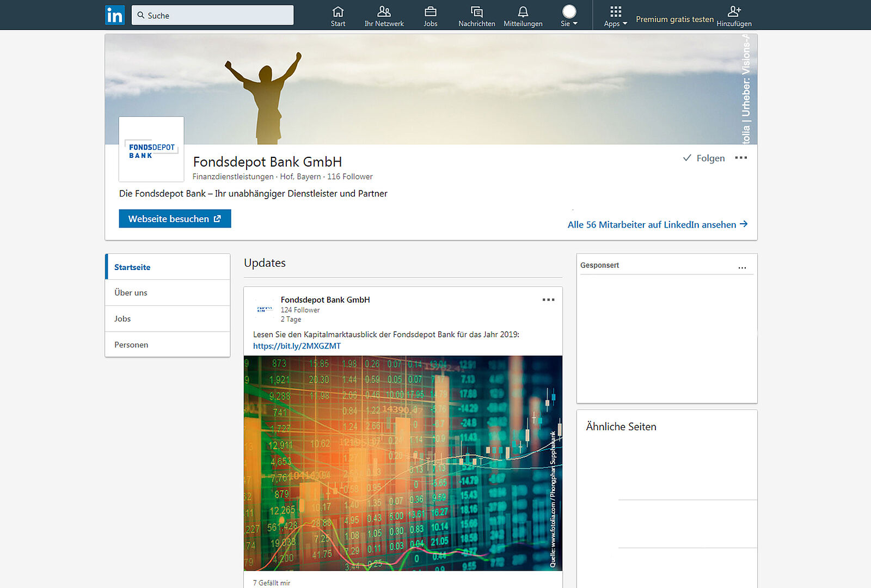The width and height of the screenshot is (871, 588).
Task: Click the 7 Gefällt mir count
Action: (272, 583)
